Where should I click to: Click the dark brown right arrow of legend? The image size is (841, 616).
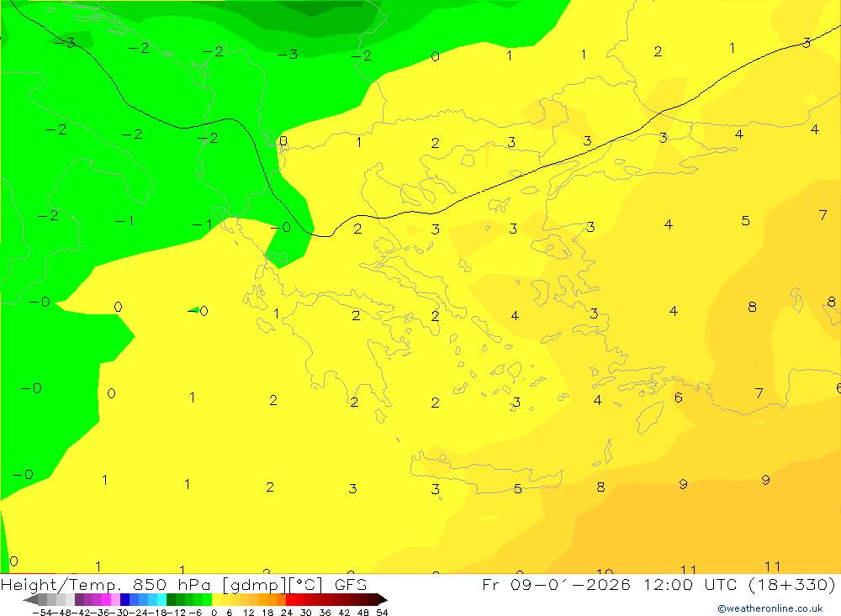[x=383, y=600]
